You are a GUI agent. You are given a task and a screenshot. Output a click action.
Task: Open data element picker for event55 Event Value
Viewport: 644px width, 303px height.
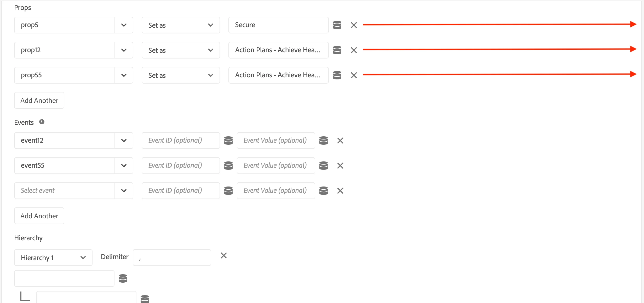(323, 166)
